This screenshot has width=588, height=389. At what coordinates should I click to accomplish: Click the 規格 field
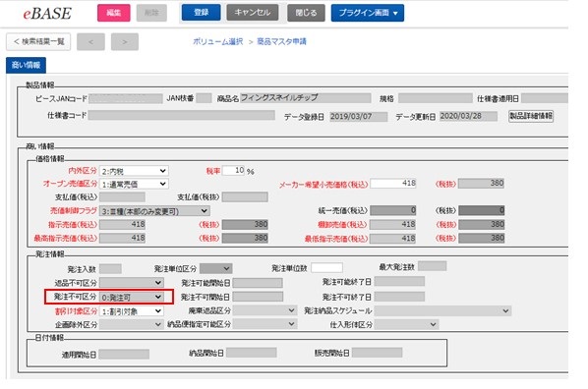click(x=435, y=98)
